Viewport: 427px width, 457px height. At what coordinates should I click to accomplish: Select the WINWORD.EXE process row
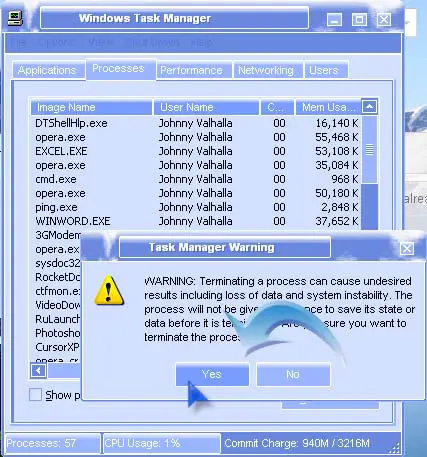[x=197, y=221]
